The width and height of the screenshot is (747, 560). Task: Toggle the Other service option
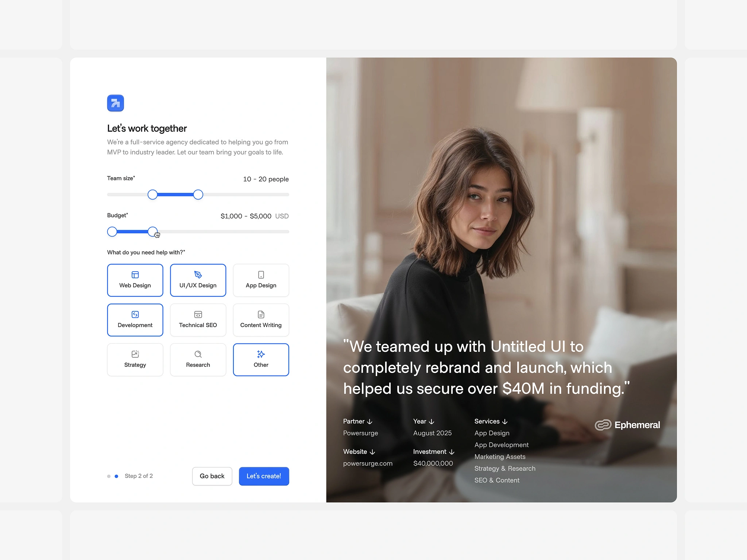click(x=260, y=359)
